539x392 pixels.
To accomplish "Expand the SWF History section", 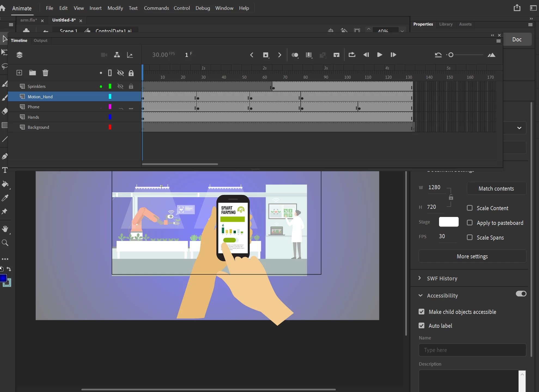I will tap(420, 278).
